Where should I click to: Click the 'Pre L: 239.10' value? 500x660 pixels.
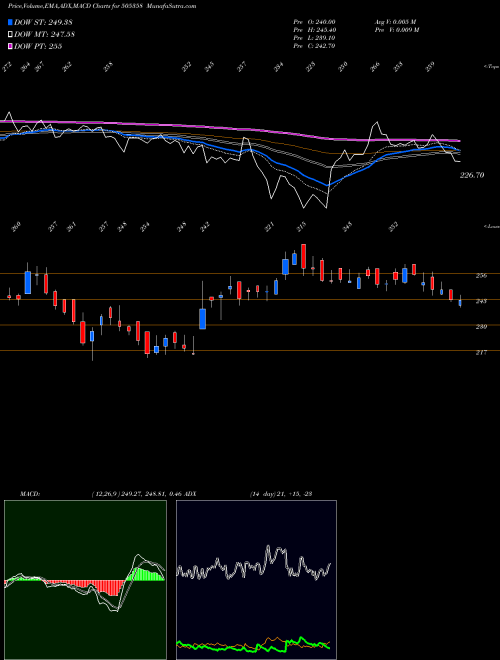(x=314, y=38)
